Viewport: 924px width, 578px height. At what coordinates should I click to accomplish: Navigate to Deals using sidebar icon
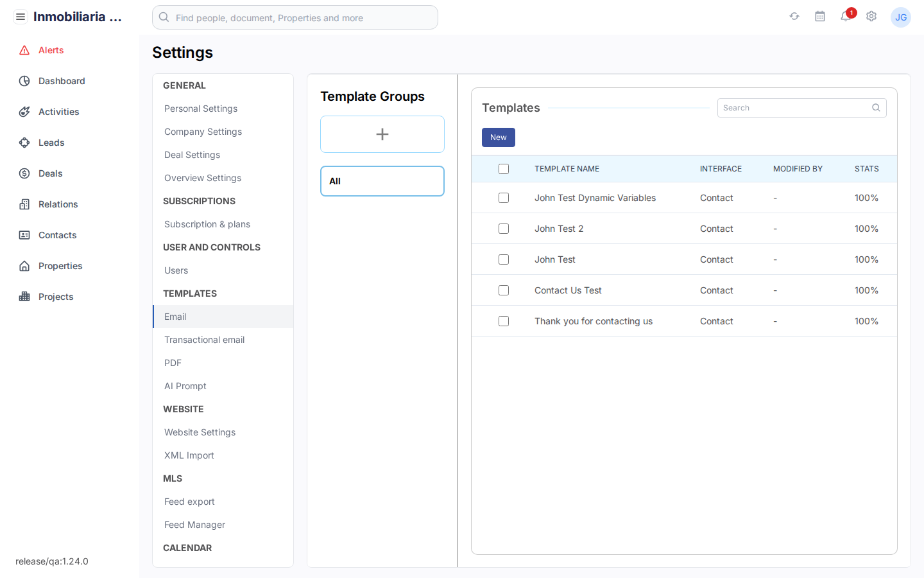click(x=24, y=173)
